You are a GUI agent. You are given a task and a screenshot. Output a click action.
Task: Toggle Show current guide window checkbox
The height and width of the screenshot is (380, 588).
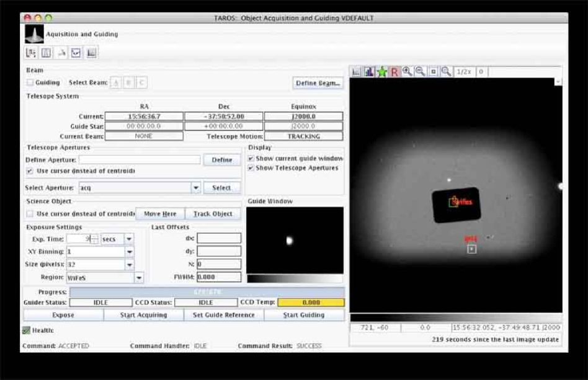tap(251, 159)
